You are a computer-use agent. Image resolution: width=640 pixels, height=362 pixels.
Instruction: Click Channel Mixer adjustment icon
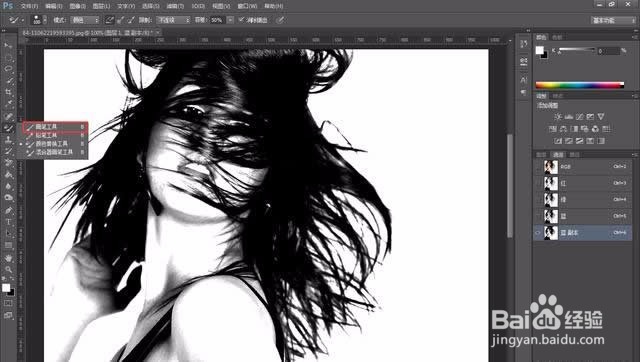coord(595,129)
